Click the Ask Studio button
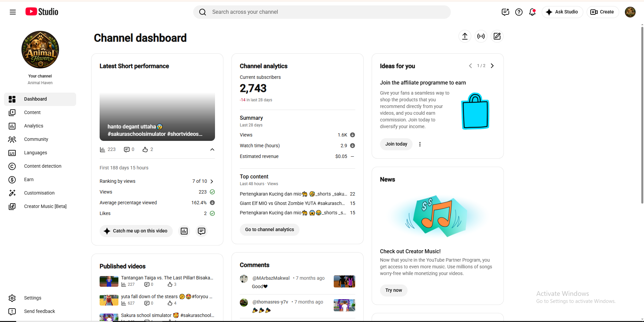The height and width of the screenshot is (322, 644). click(x=562, y=12)
